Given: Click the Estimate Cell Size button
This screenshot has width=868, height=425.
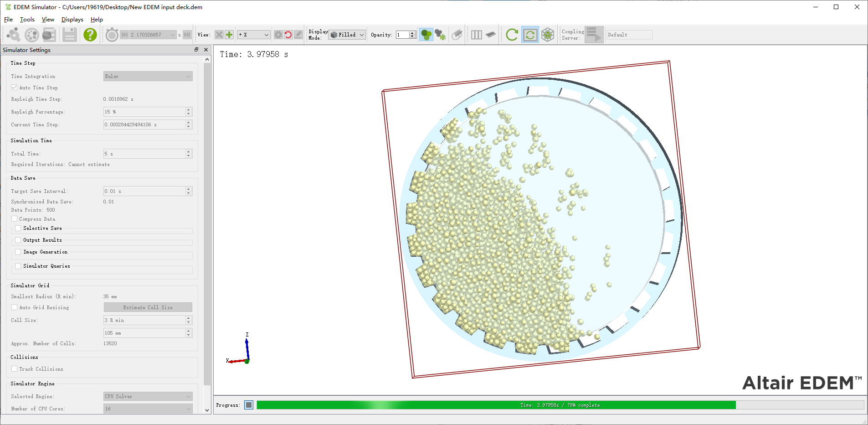Looking at the screenshot, I should (148, 307).
